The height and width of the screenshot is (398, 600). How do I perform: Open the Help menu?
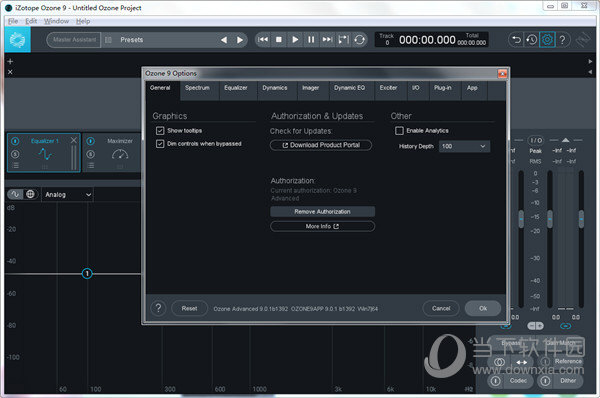[83, 21]
